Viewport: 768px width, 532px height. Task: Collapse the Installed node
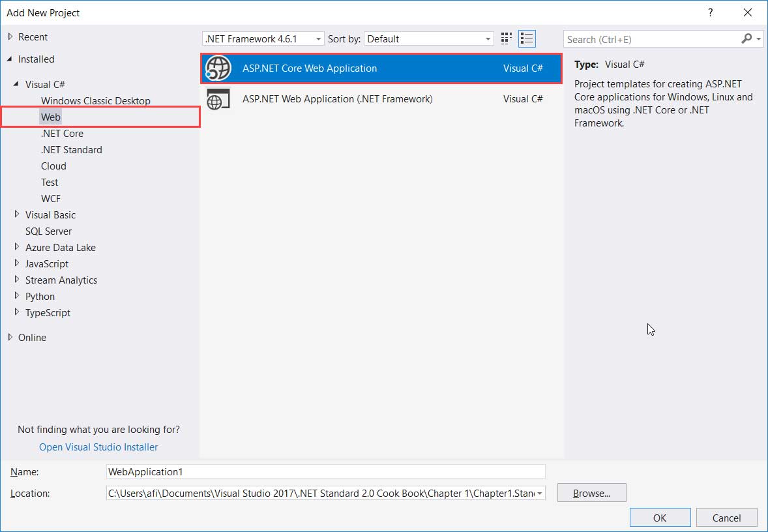[x=10, y=59]
